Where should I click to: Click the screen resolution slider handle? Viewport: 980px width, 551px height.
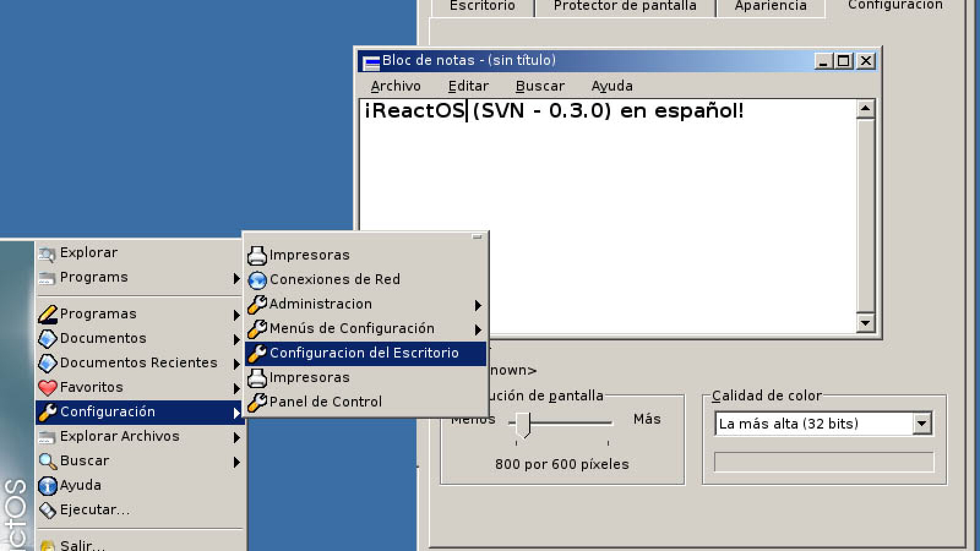522,423
